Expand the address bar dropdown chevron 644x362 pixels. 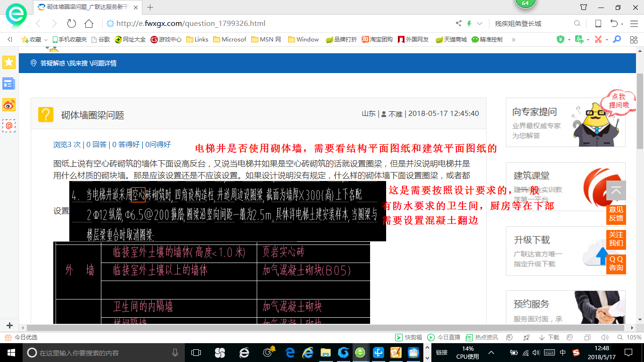pos(480,24)
